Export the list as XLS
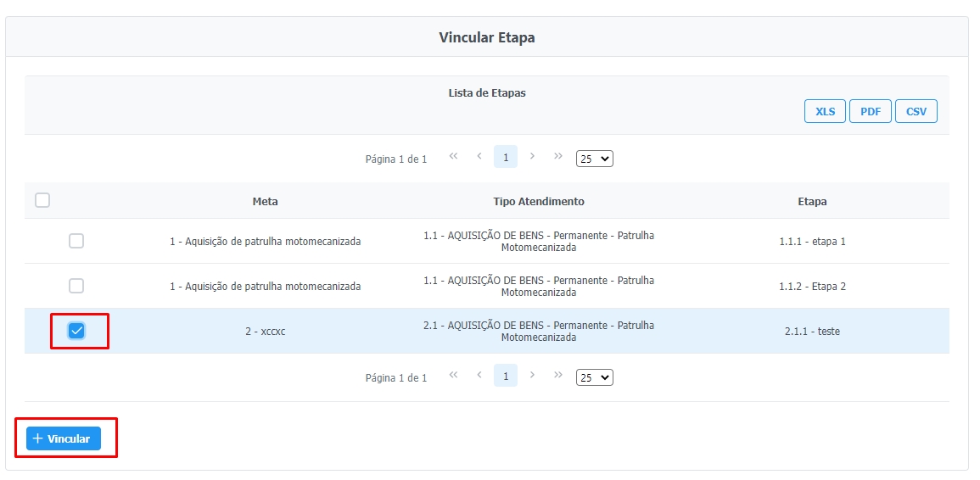The height and width of the screenshot is (480, 980). [825, 111]
